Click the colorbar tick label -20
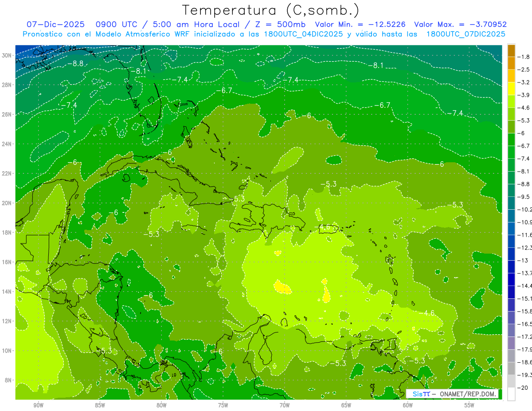 pyautogui.click(x=523, y=388)
